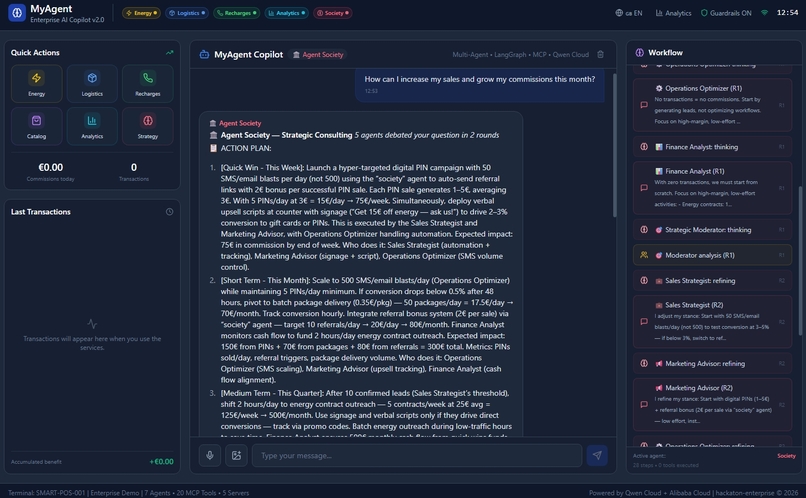This screenshot has width=806, height=498.
Task: Select Sales Strategist: refining step
Action: (712, 281)
